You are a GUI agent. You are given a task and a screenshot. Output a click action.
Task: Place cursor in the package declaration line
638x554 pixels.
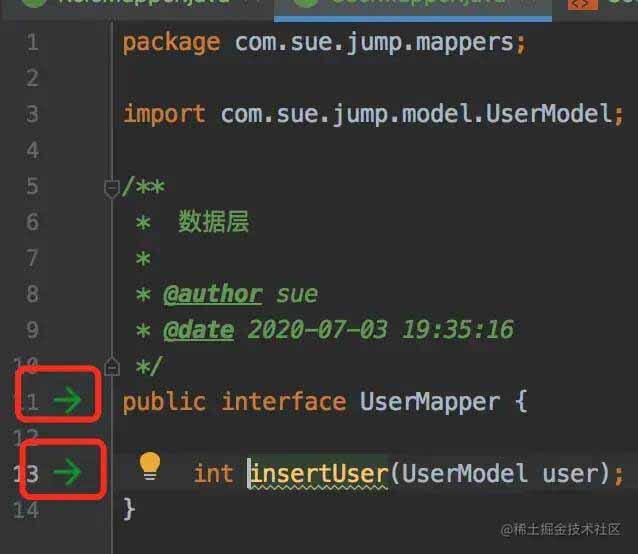(324, 43)
